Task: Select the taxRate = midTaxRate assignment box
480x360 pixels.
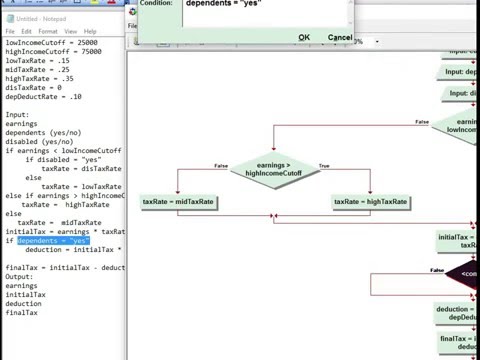Action: tap(178, 202)
